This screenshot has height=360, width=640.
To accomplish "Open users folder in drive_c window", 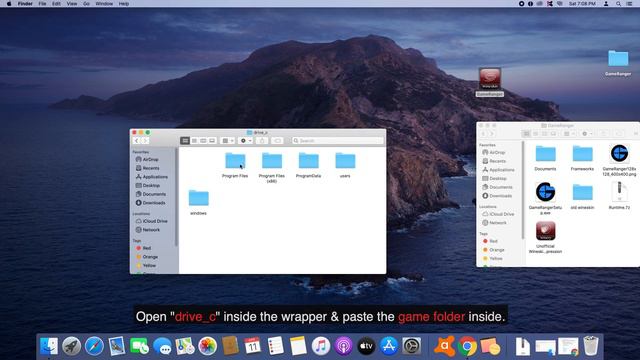I will (345, 161).
